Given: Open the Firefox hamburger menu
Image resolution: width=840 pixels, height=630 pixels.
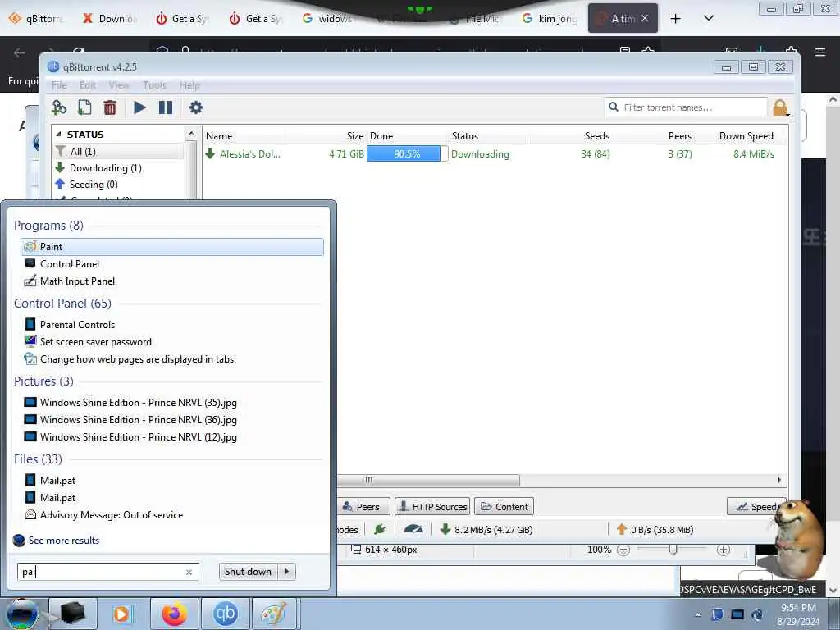Looking at the screenshot, I should point(820,52).
